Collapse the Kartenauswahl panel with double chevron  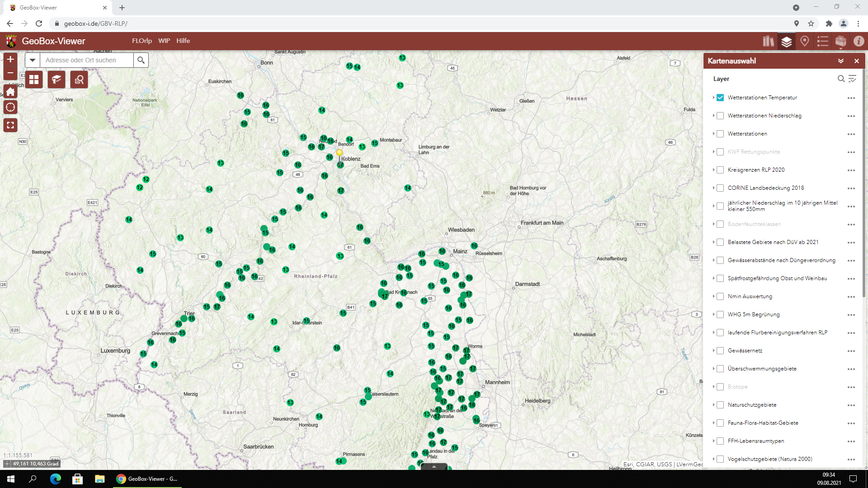841,61
